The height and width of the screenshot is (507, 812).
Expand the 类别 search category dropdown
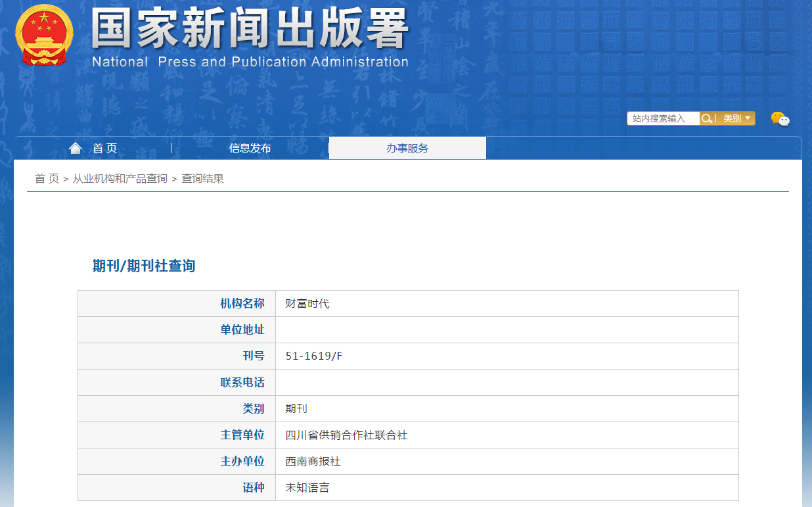pos(736,118)
